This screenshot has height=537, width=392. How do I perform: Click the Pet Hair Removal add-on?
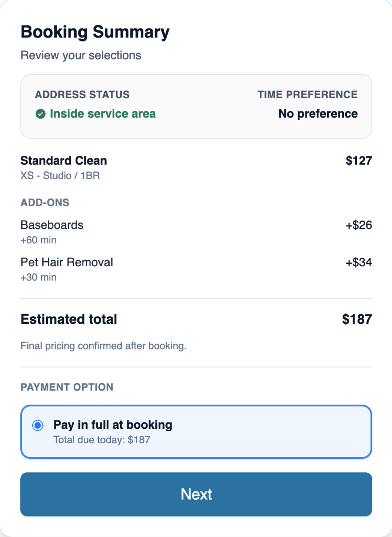pos(67,262)
